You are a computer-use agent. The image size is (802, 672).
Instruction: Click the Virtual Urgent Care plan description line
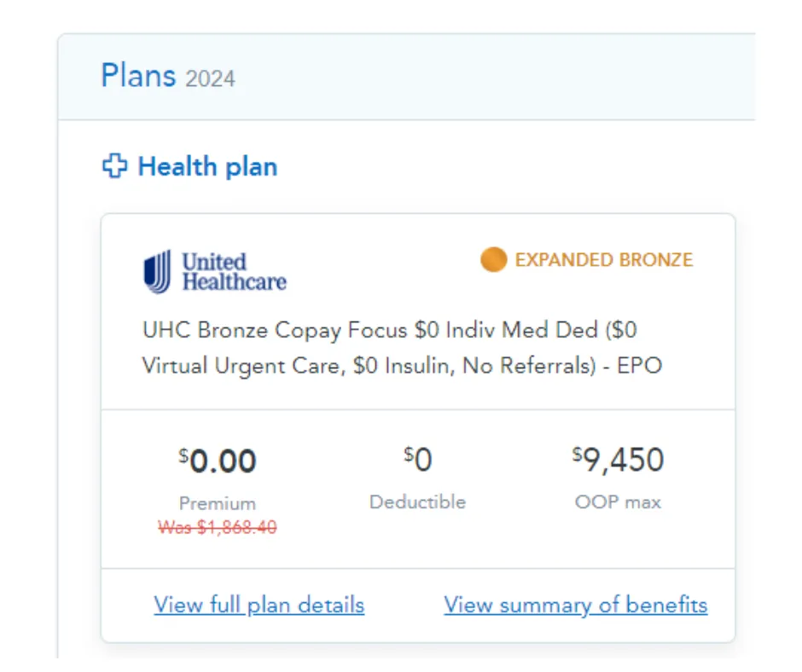point(402,366)
